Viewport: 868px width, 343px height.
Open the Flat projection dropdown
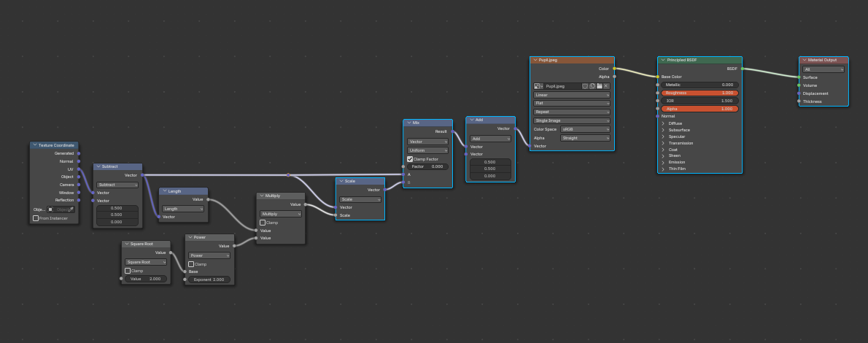pyautogui.click(x=572, y=103)
